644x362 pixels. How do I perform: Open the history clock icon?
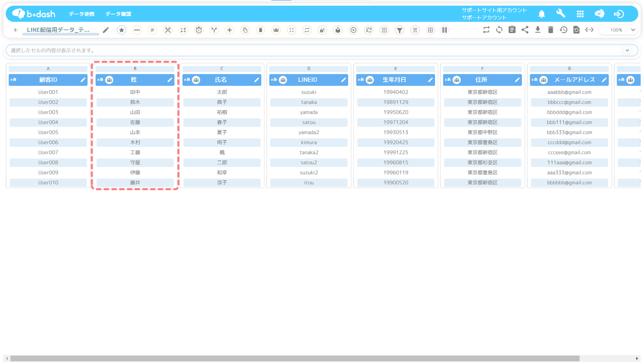pos(563,30)
